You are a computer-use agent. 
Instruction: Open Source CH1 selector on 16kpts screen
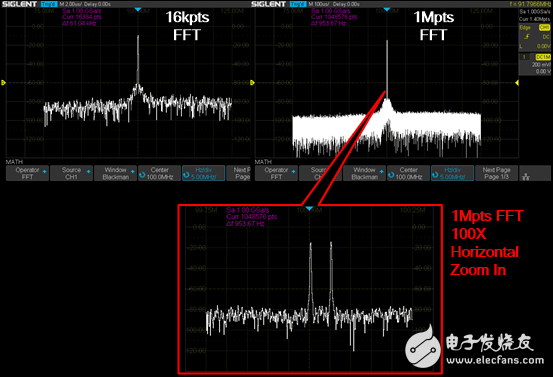71,173
